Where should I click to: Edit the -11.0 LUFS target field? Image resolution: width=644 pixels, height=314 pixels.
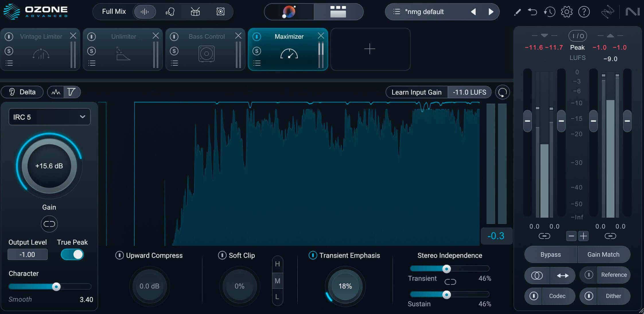(469, 92)
